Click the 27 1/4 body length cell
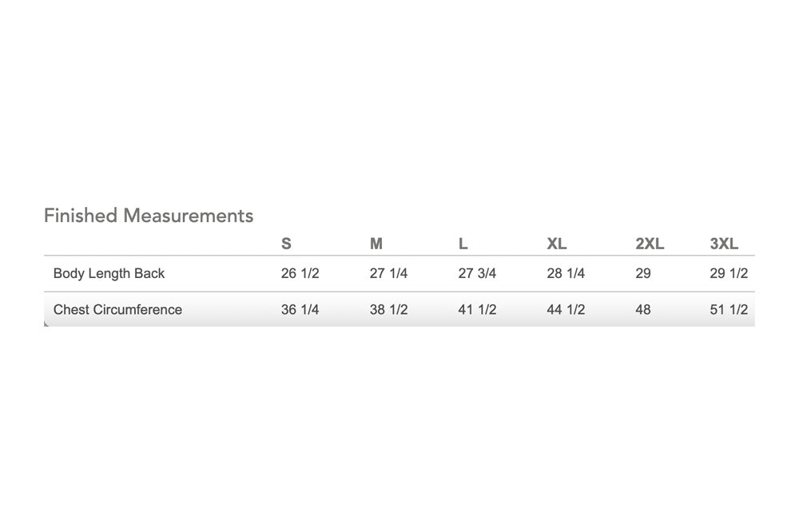The width and height of the screenshot is (799, 532). click(388, 274)
